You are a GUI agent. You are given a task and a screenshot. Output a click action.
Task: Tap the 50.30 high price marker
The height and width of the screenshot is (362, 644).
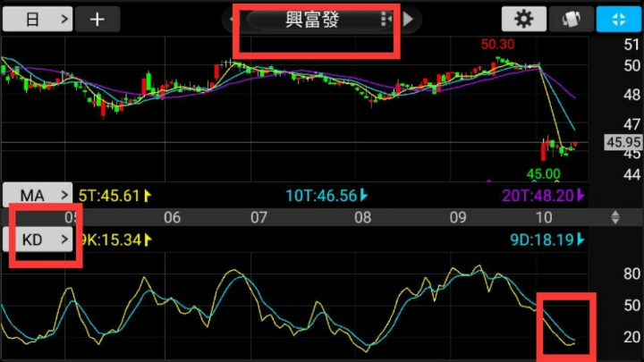point(498,45)
